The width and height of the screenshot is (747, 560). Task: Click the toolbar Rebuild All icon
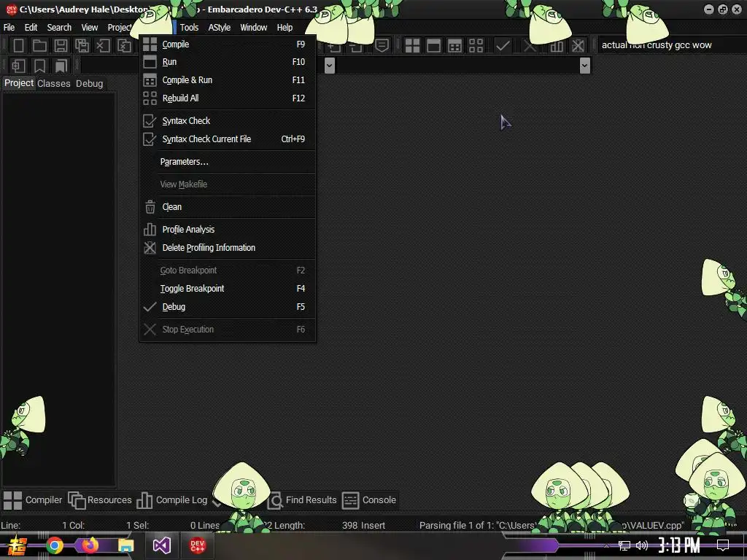click(x=476, y=46)
